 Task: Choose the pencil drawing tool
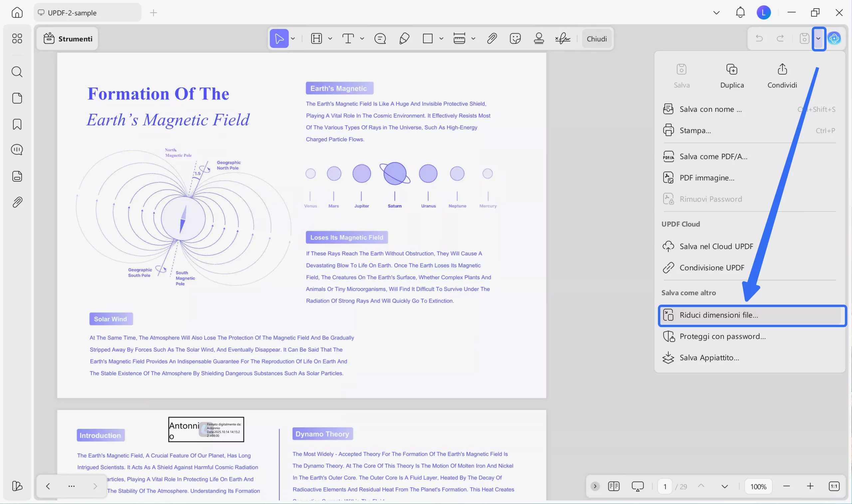(x=404, y=39)
